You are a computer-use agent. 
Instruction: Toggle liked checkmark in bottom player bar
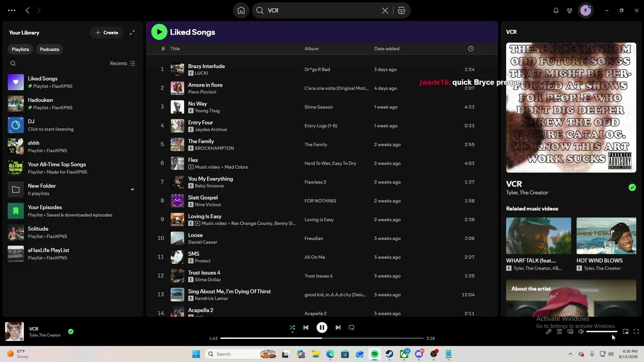pos(71,331)
